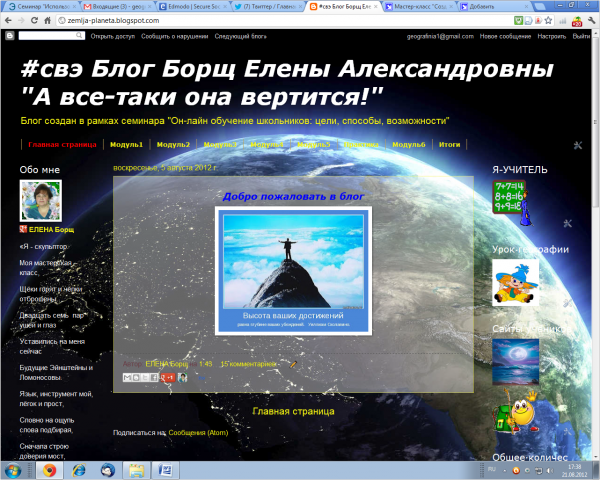Open the author avatar icon beside the share buttons
Screen dimensions: 600x480
click(183, 378)
